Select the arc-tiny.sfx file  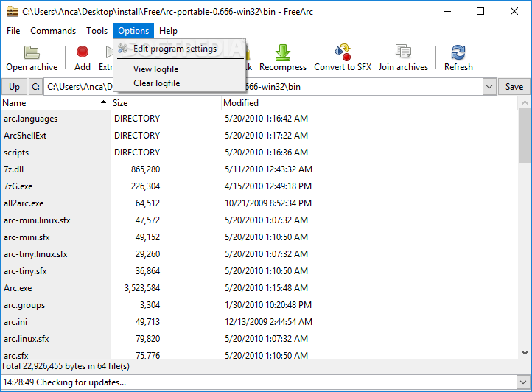[26, 271]
